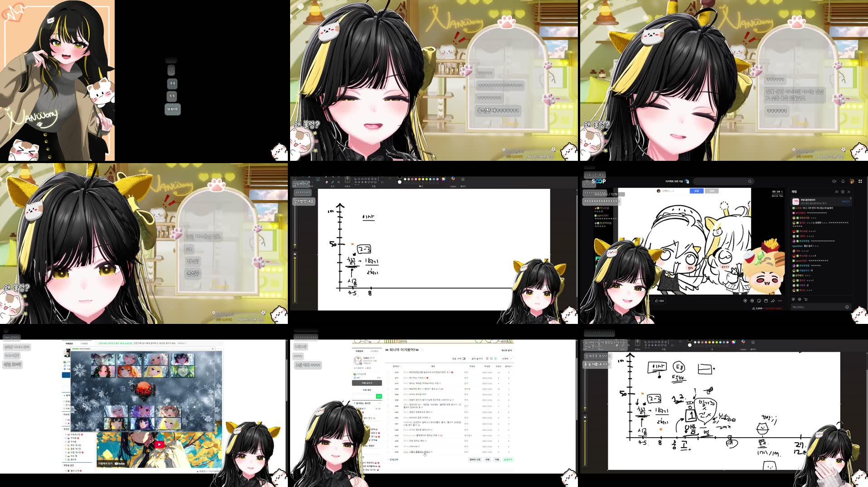
Task: Open the 채팅 panel header in SOOP
Action: click(x=794, y=192)
